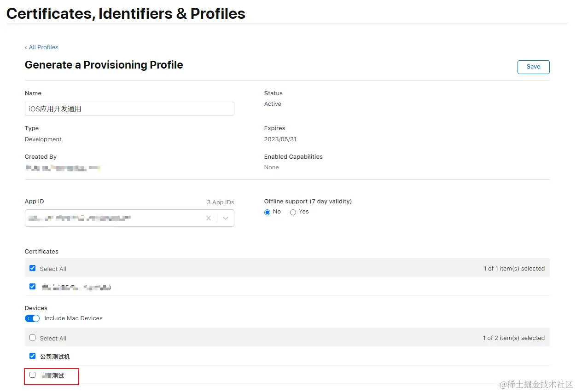576x392 pixels.
Task: Go back to All Profiles
Action: [x=41, y=47]
